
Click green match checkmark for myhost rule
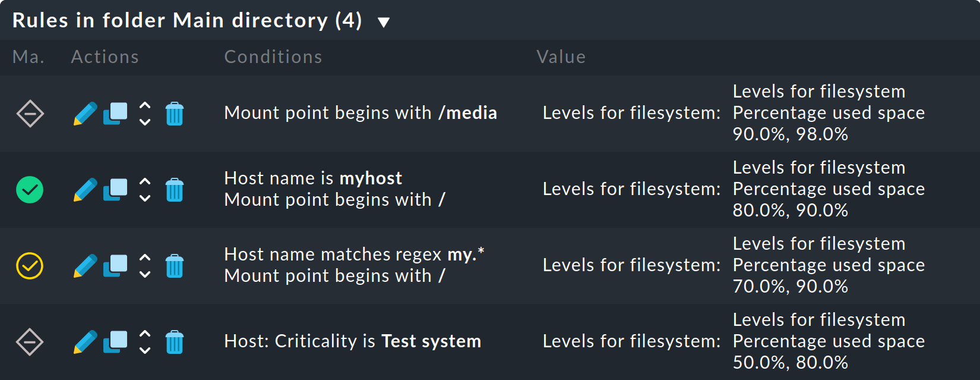pos(30,190)
